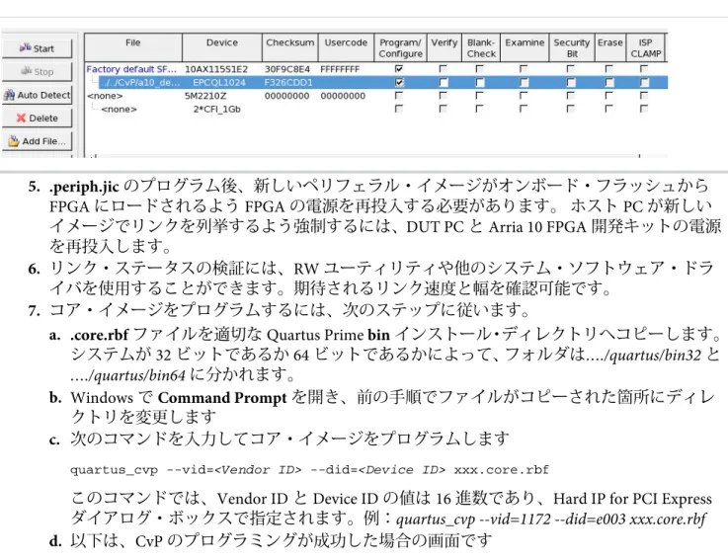
Task: Enable Verify for the 10AX115S1E2 row
Action: (444, 69)
